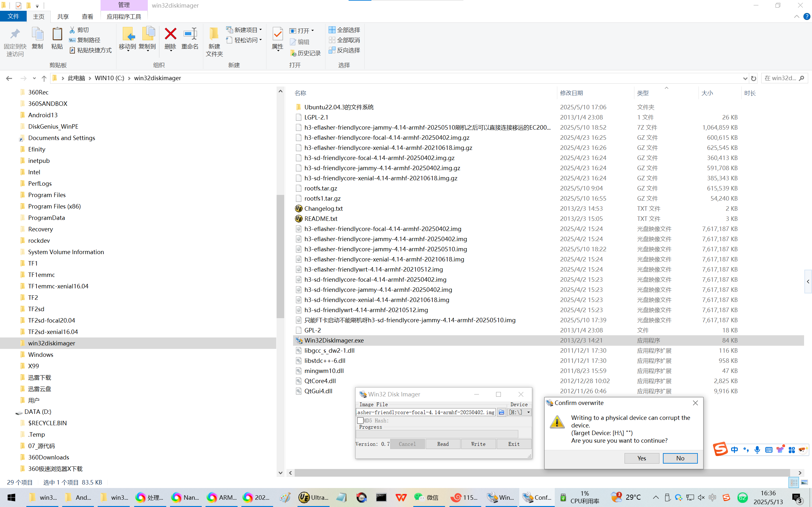Click the red Delete (删除) ribbon icon
The image size is (812, 507).
[170, 34]
